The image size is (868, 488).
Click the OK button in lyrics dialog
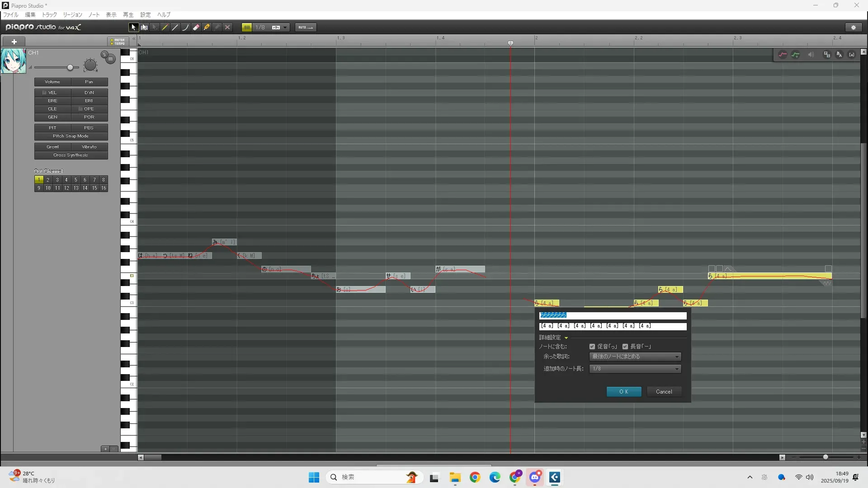click(x=623, y=392)
